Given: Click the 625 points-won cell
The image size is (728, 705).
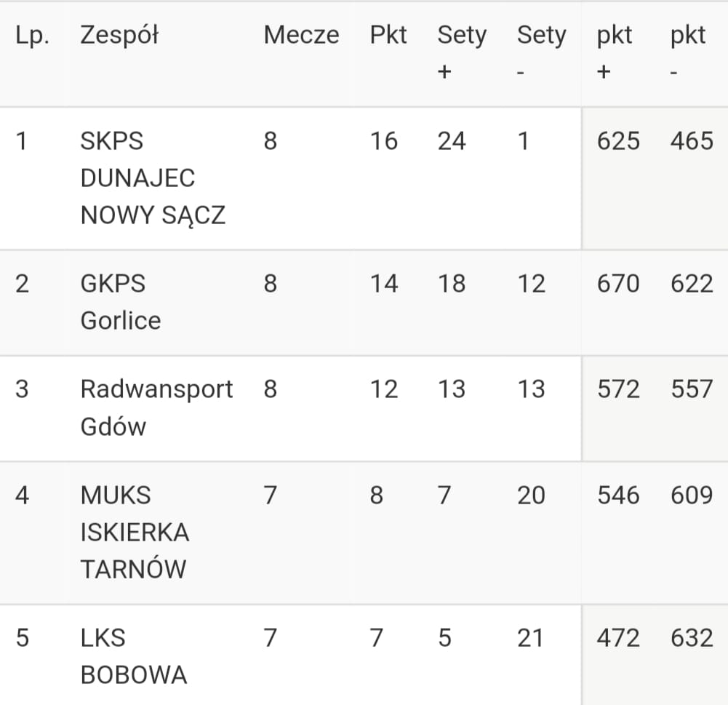Looking at the screenshot, I should tap(618, 141).
